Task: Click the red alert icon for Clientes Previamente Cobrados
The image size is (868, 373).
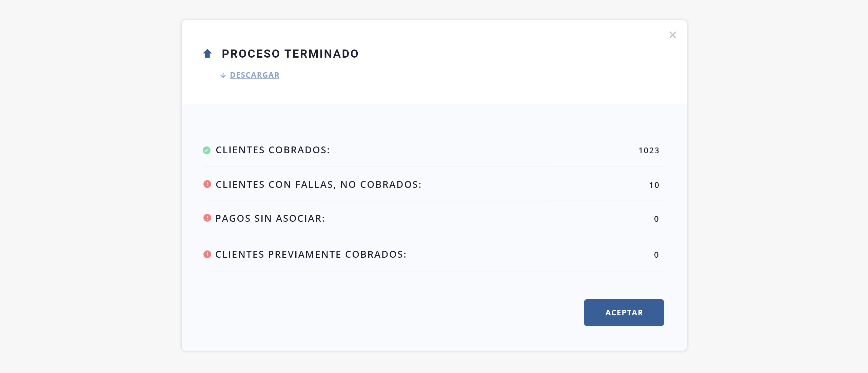Action: click(207, 254)
